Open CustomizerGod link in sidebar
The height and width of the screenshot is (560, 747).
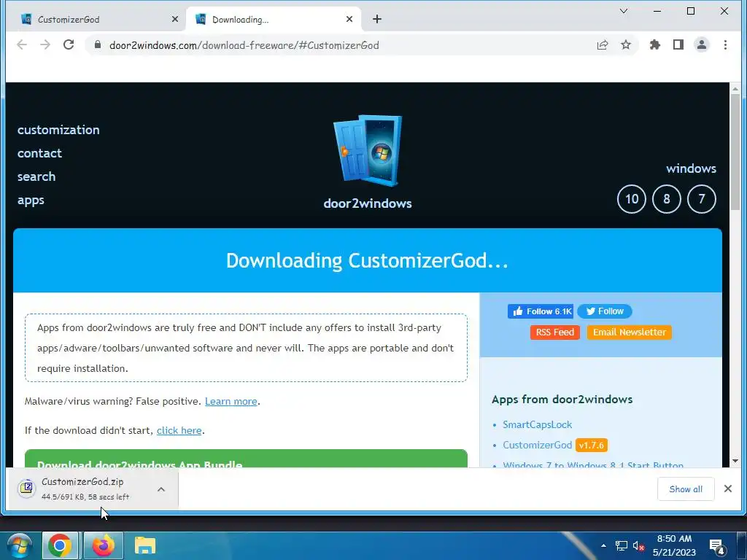538,446
